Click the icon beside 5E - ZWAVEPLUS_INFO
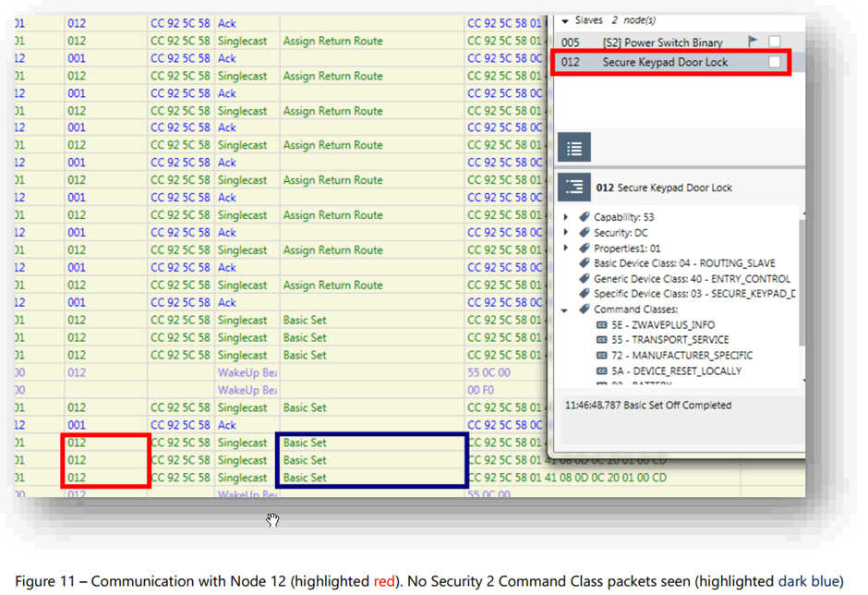This screenshot has height=595, width=868. 602,324
